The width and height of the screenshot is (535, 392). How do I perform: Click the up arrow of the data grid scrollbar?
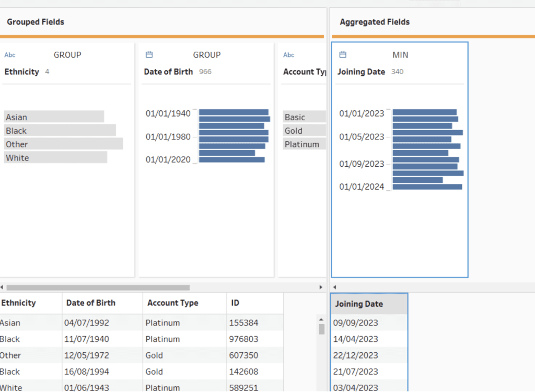pos(322,318)
